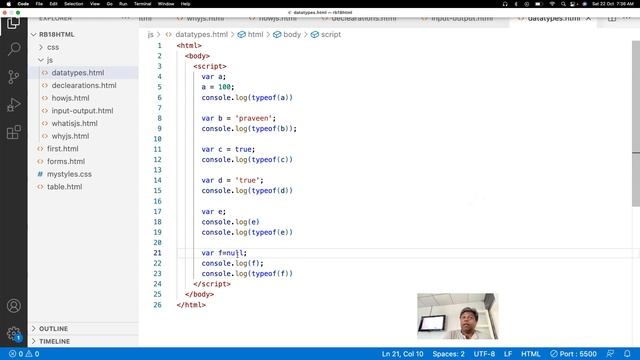
Task: Click the Ln 21, Col 10 cursor position
Action: pyautogui.click(x=402, y=354)
